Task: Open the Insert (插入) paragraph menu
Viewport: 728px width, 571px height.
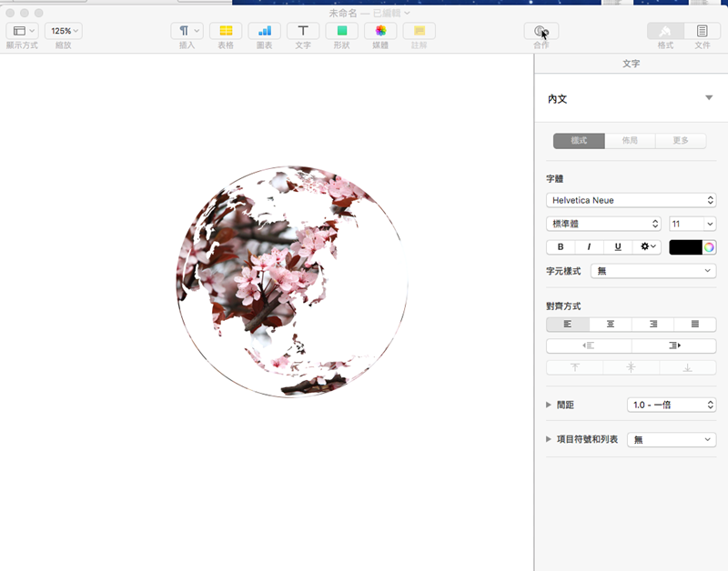Action: pyautogui.click(x=187, y=31)
